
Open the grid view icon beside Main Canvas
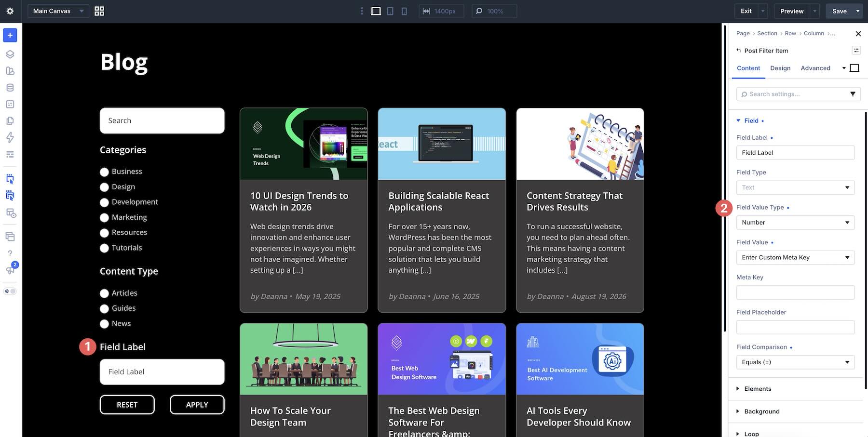coord(99,11)
